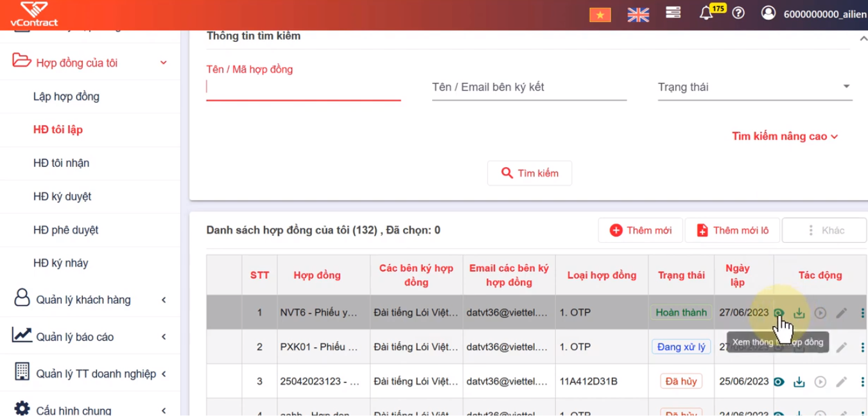Switch language to Vietnamese flag

click(x=600, y=14)
